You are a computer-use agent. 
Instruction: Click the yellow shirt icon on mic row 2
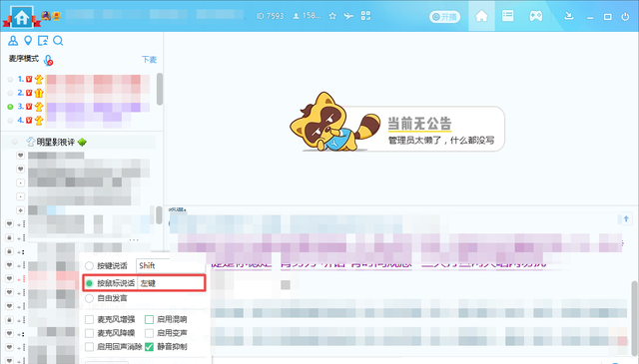point(39,93)
